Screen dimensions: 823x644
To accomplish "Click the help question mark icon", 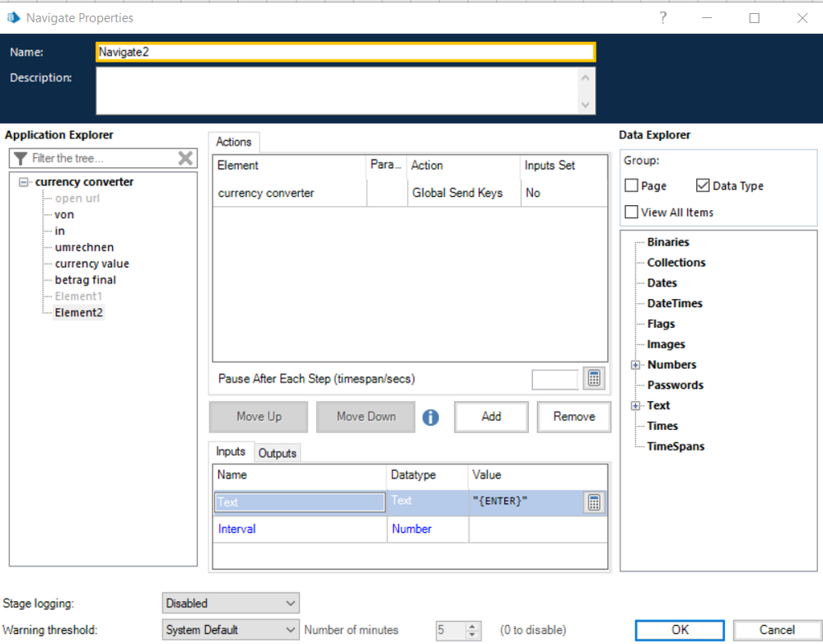I will click(663, 18).
